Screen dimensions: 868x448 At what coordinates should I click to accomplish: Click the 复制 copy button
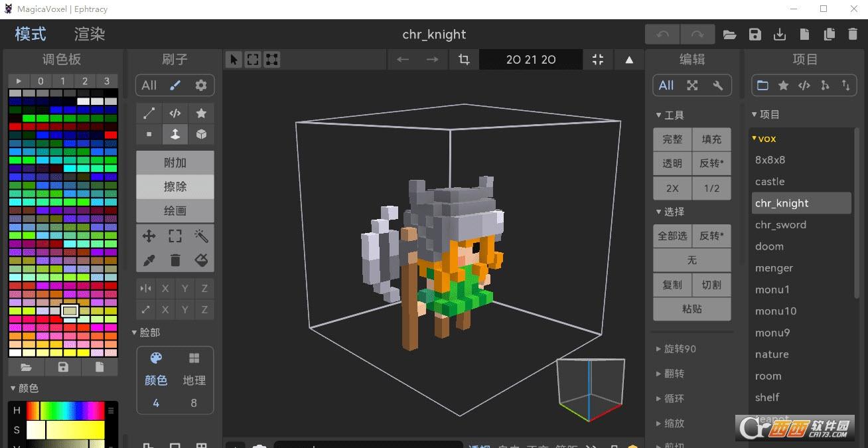click(x=672, y=285)
